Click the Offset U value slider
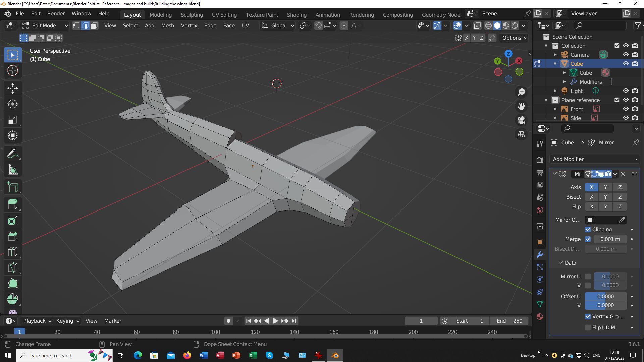The width and height of the screenshot is (644, 362). [605, 297]
